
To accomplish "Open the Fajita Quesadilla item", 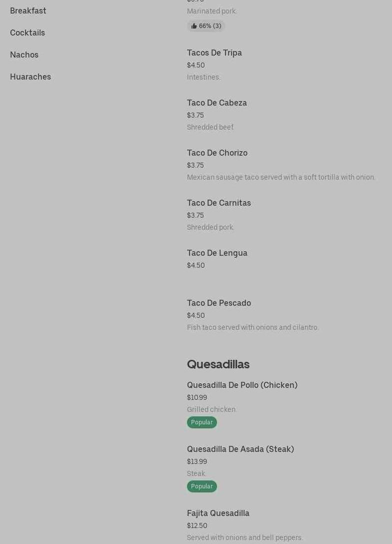I will 218,513.
